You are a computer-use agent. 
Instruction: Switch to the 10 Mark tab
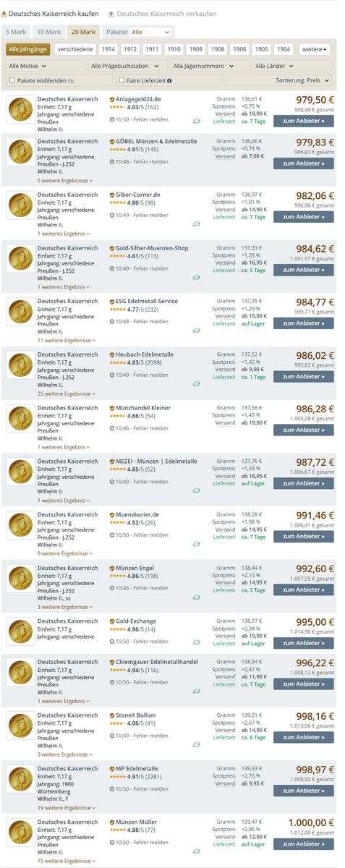click(x=49, y=32)
